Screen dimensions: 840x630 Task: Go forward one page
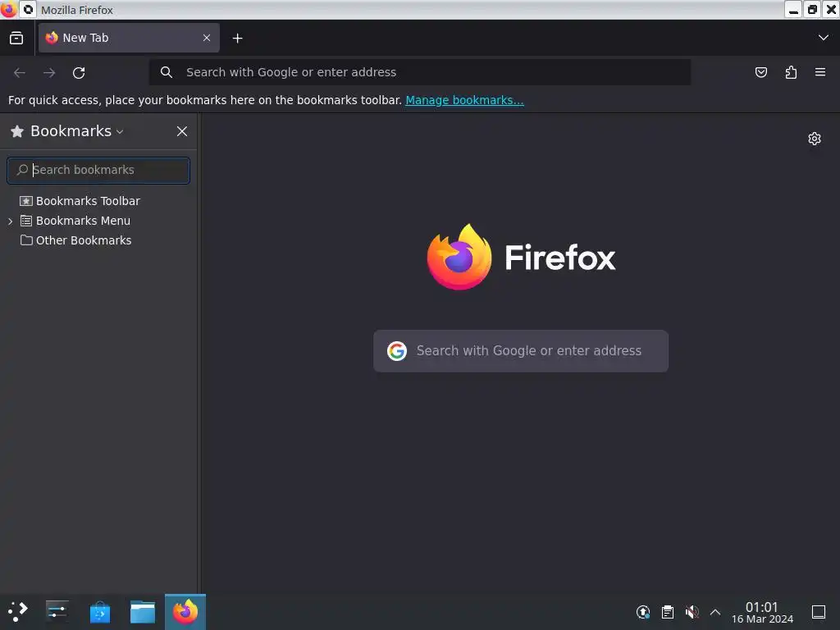pyautogui.click(x=49, y=72)
